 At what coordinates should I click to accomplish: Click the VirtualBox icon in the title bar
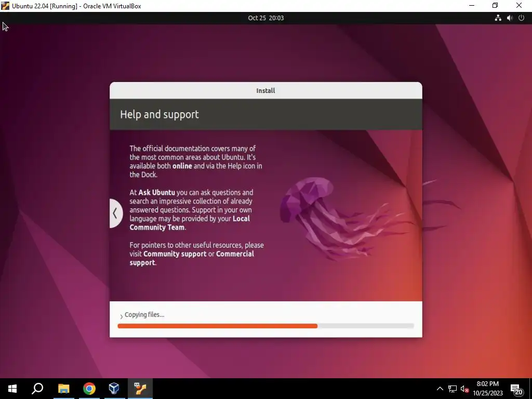(5, 6)
